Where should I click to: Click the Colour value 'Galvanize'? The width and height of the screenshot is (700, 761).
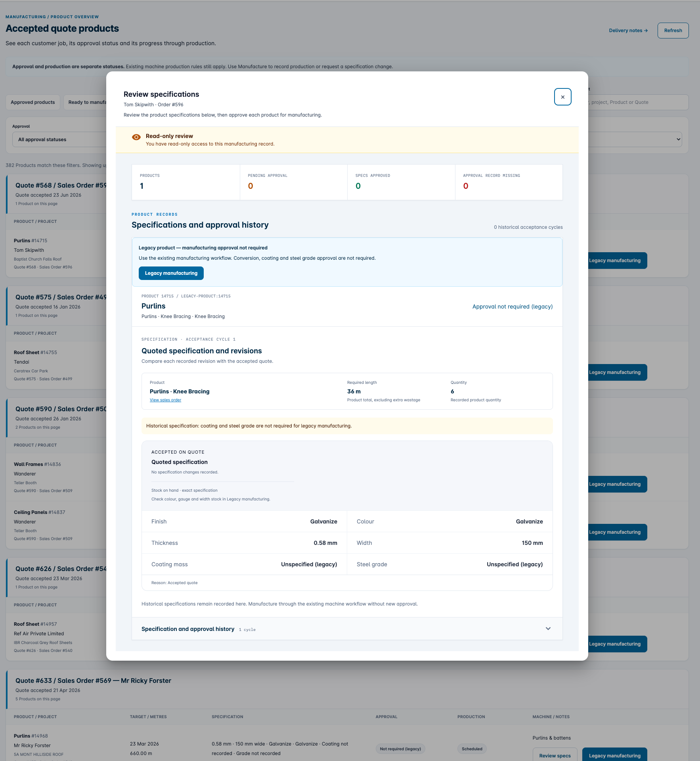tap(530, 521)
